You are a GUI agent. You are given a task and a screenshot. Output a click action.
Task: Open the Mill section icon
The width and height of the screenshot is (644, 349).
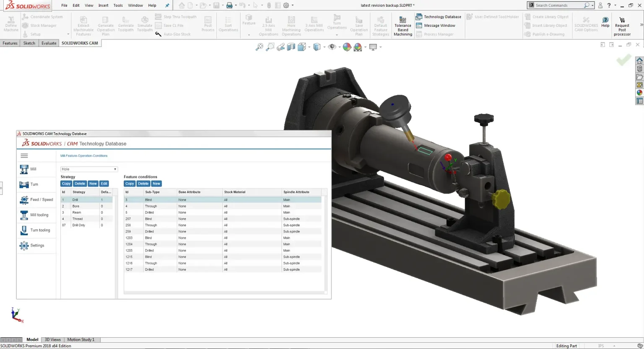24,169
